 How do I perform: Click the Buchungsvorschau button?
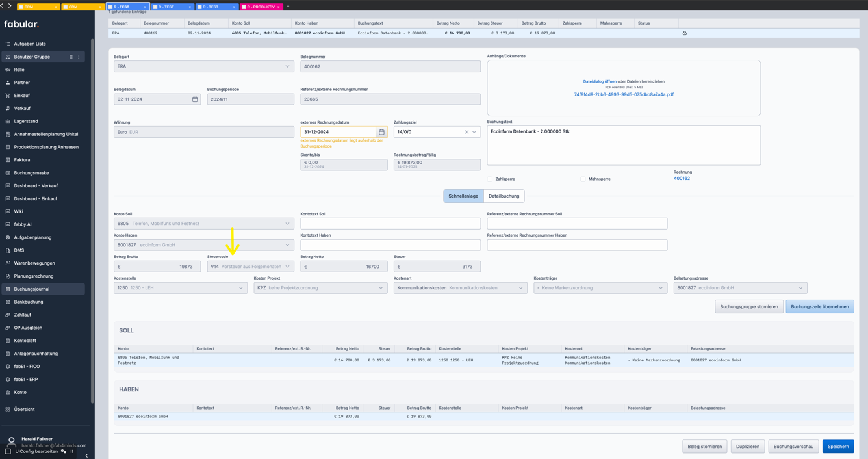click(793, 447)
